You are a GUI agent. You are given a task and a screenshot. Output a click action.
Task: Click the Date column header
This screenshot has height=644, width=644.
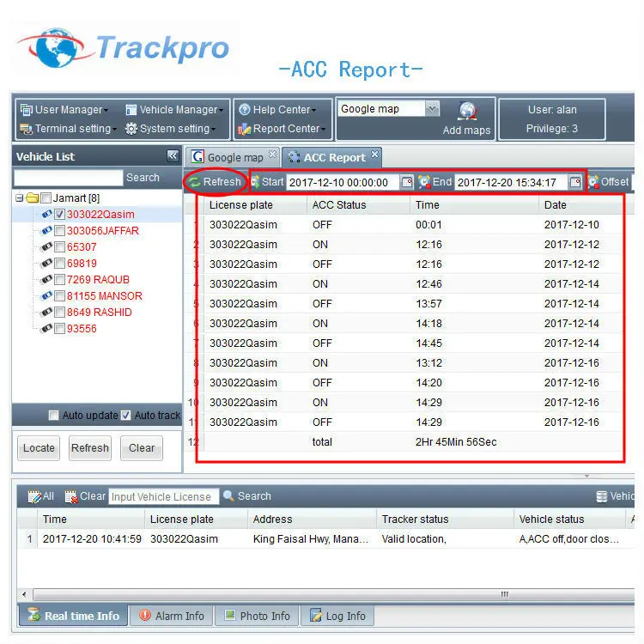[580, 205]
